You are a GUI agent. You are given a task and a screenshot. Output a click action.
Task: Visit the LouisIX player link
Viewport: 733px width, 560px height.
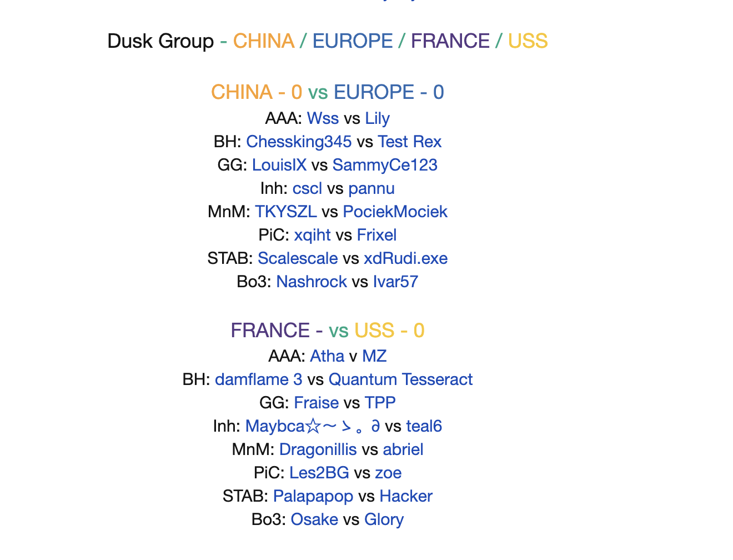coord(279,165)
